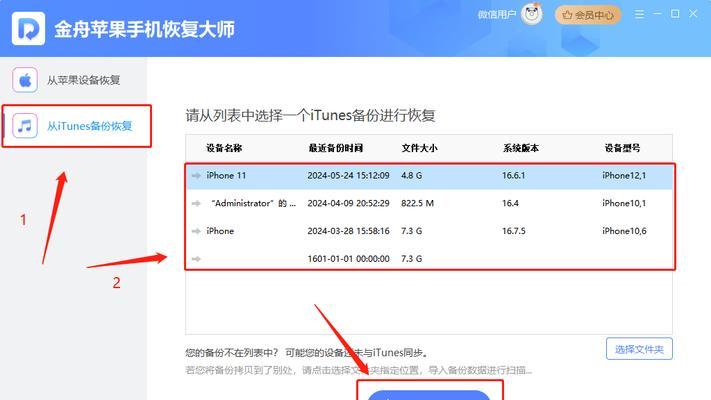711x400 pixels.
Task: Click the iTunes music note icon
Action: [25, 126]
